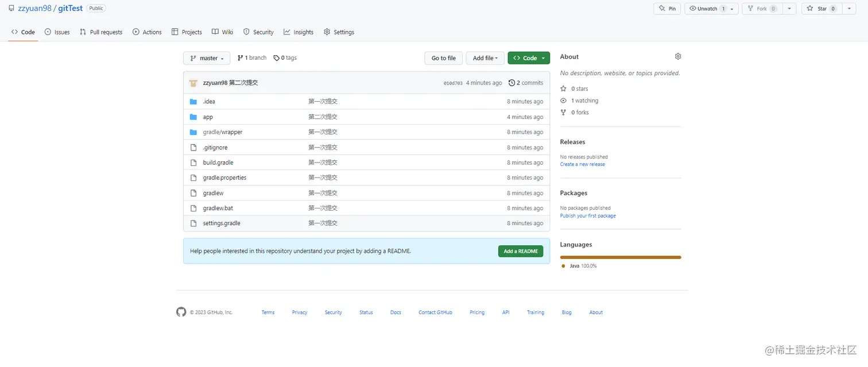The height and width of the screenshot is (367, 868).
Task: View the 2 commits history link
Action: pos(526,83)
